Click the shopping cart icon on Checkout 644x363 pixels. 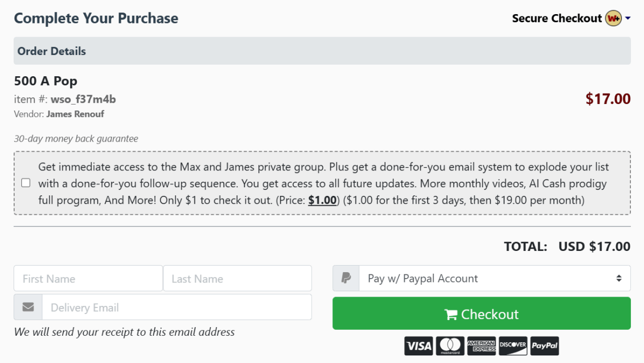(x=450, y=315)
